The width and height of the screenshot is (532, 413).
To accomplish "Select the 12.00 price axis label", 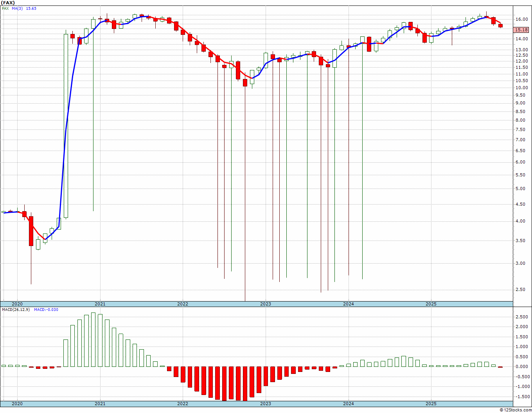I will click(521, 61).
